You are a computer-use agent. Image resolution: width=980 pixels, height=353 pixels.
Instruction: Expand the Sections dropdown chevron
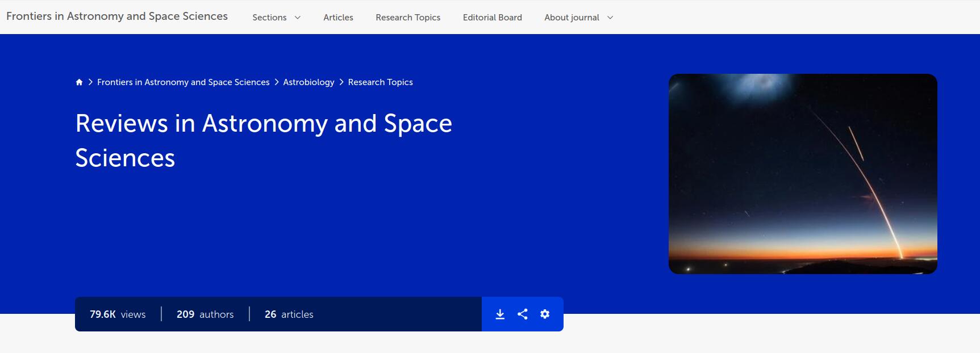298,18
